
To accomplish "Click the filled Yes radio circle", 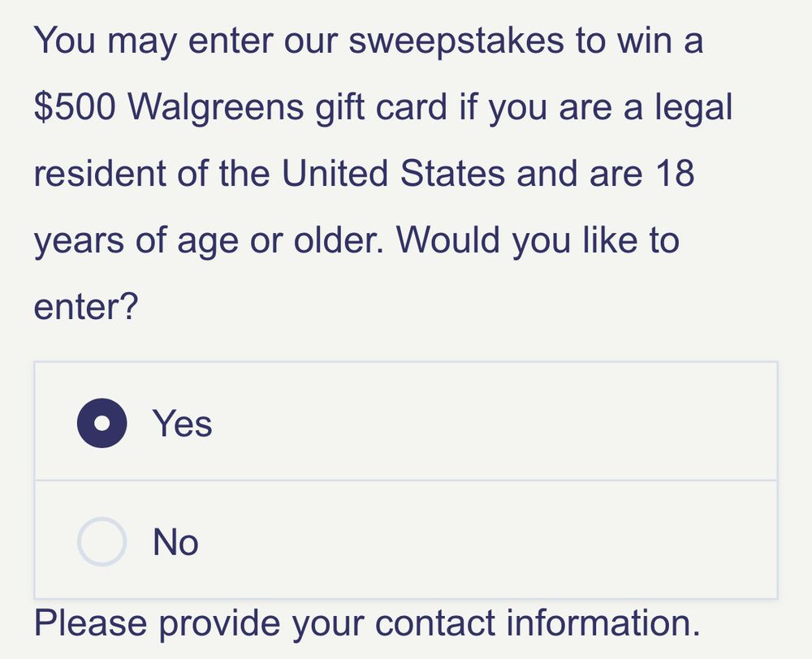I will [x=101, y=422].
